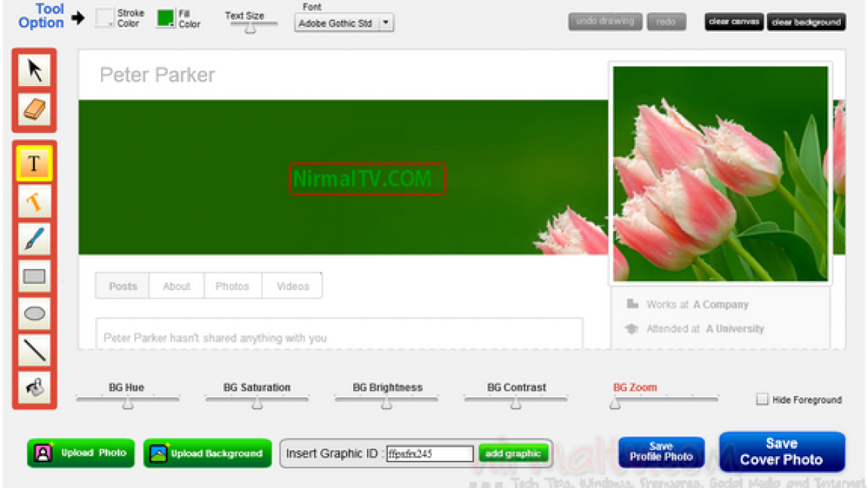Select the arrow pointer tool
This screenshot has width=868, height=488.
(35, 70)
